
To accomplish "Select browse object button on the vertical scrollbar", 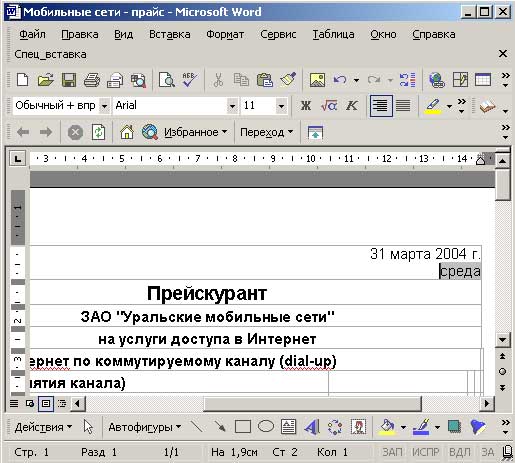I will pos(502,372).
